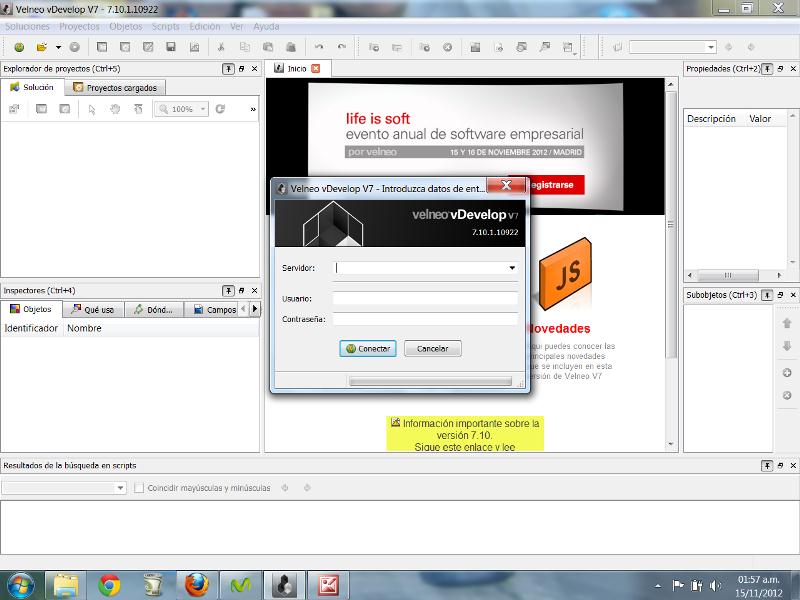The width and height of the screenshot is (800, 600).
Task: Select the Inicio document tab
Action: pos(296,68)
